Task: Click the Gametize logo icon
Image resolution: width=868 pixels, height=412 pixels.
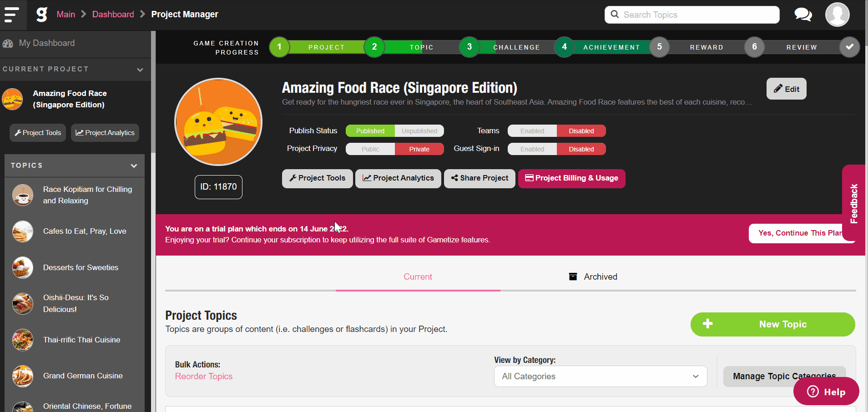Action: coord(42,15)
